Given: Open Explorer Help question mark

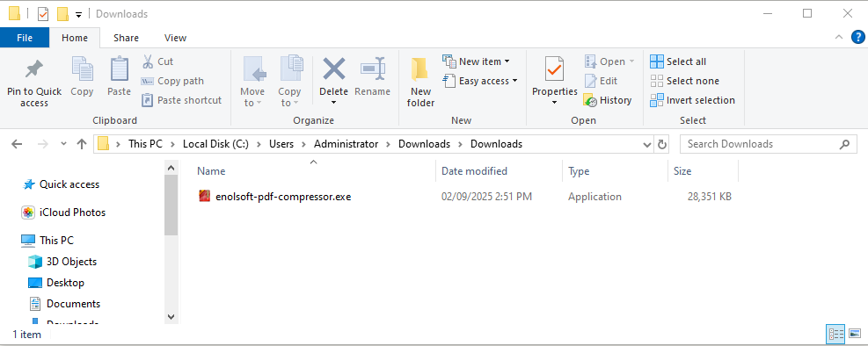Looking at the screenshot, I should (857, 37).
